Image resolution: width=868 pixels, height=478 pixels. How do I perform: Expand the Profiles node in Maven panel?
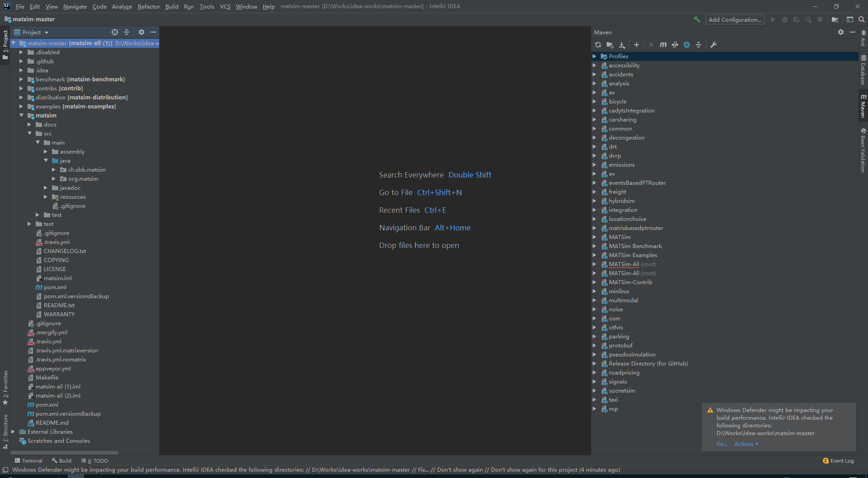click(595, 56)
